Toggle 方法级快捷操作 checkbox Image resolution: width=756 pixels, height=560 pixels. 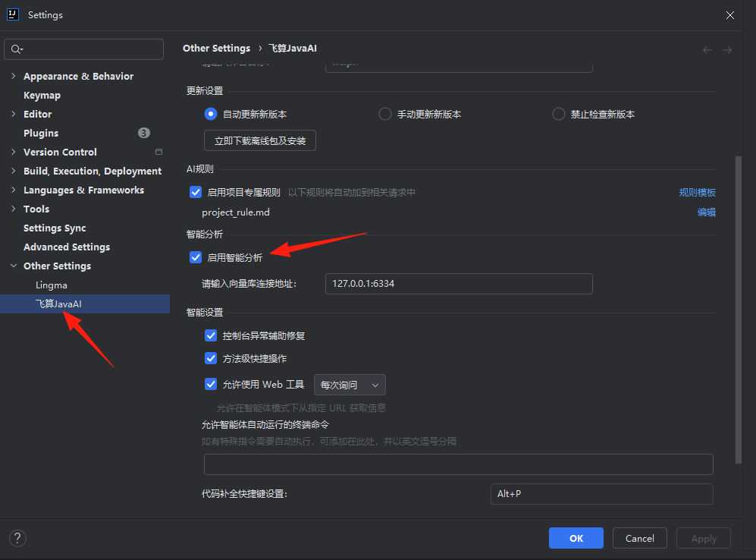[x=211, y=358]
